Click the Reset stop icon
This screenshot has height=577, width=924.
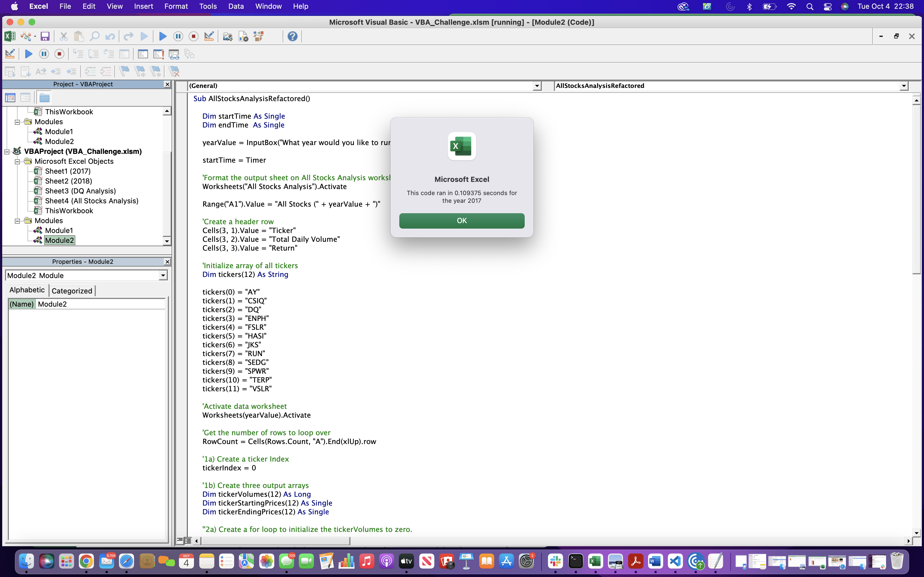(x=194, y=36)
